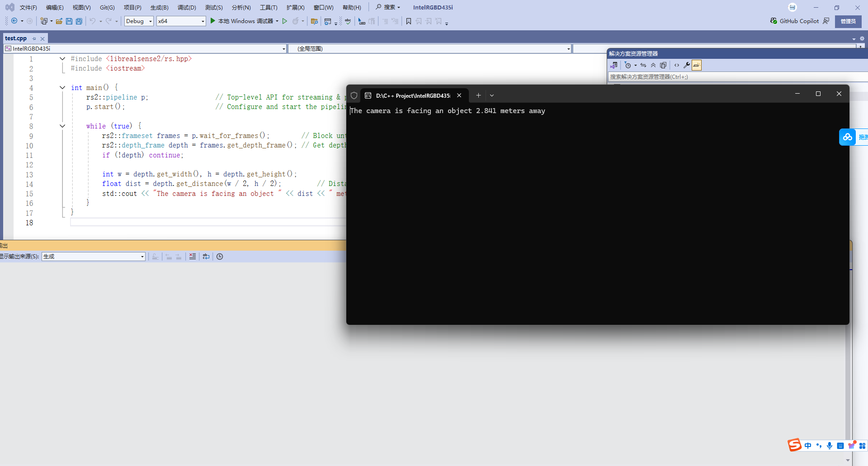Click the spell checker abc icon

point(348,21)
